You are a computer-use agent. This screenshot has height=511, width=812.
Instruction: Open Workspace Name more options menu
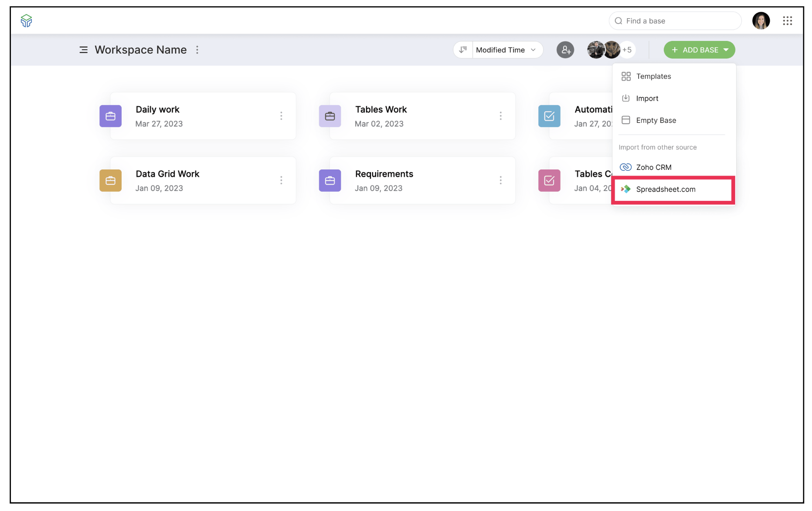(x=197, y=50)
